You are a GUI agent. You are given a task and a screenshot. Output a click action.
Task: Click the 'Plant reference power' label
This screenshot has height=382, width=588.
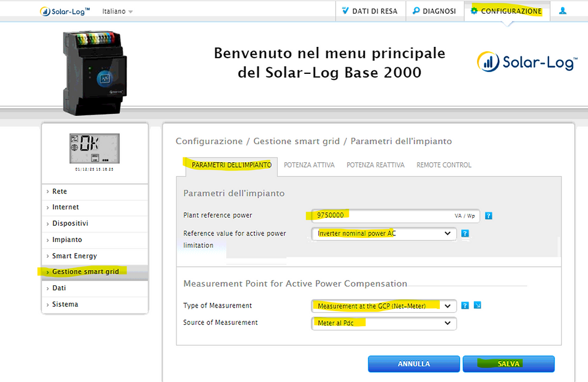[x=217, y=216]
